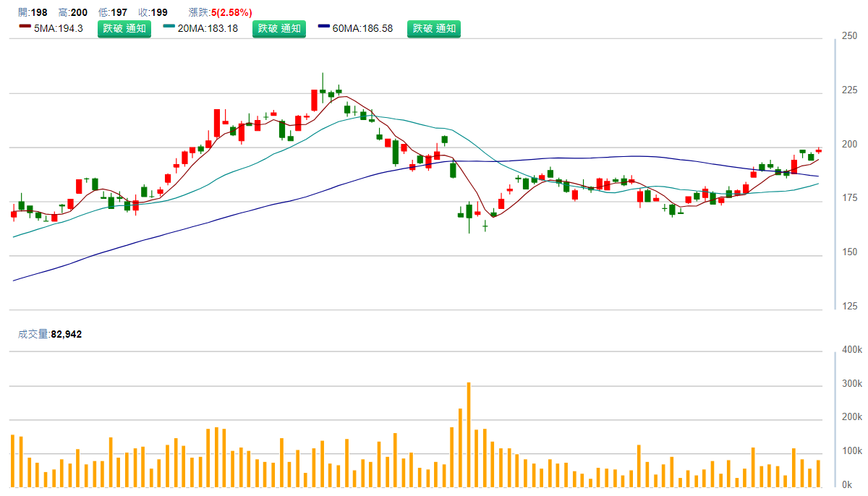Select the 60MA:186.58 legend label
868x496 pixels.
[x=362, y=29]
